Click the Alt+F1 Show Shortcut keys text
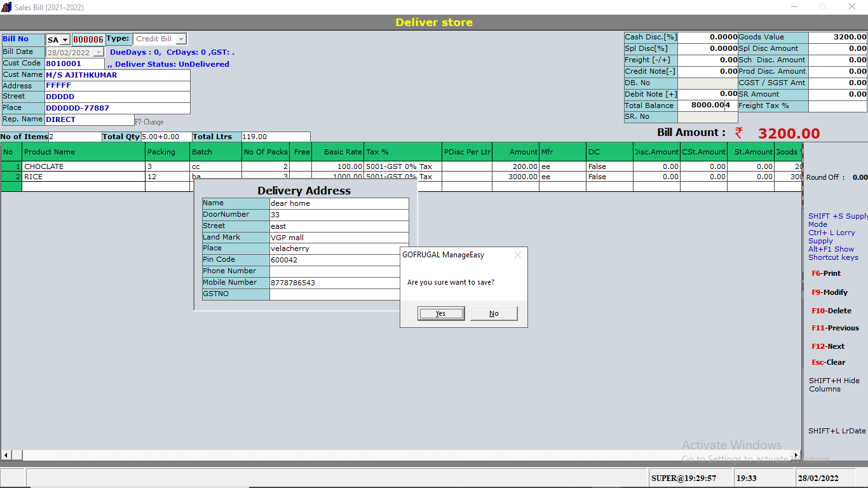The width and height of the screenshot is (868, 488). (833, 253)
